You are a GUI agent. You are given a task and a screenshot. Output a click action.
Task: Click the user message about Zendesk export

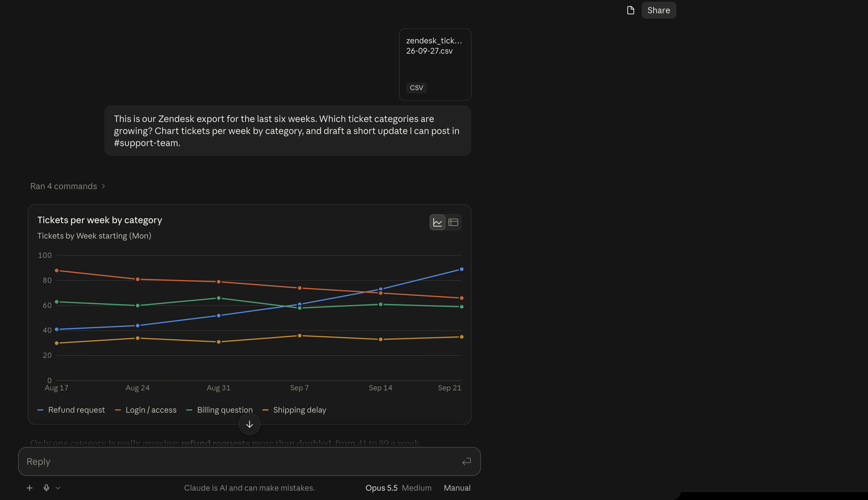click(x=287, y=131)
